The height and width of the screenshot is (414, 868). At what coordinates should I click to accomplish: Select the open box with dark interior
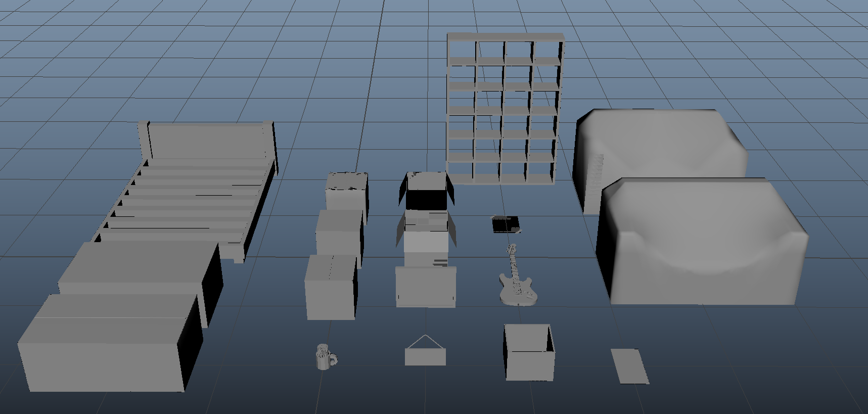point(427,192)
